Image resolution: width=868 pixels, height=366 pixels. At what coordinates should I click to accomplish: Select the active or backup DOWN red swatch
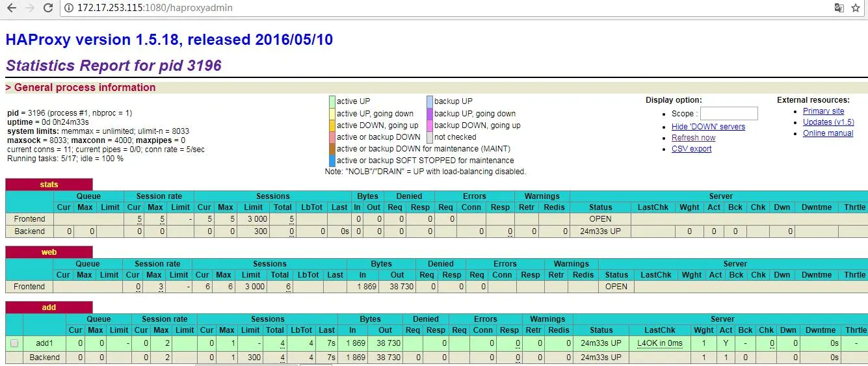point(332,137)
